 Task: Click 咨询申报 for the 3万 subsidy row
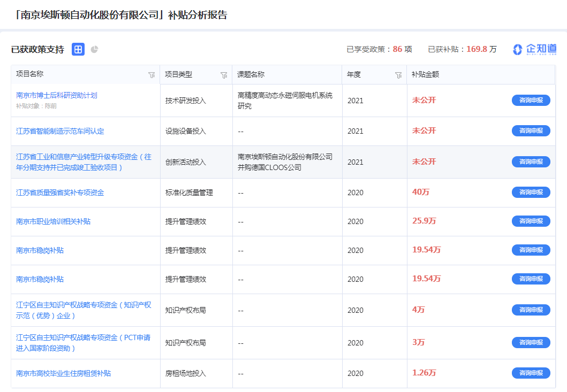click(x=531, y=342)
